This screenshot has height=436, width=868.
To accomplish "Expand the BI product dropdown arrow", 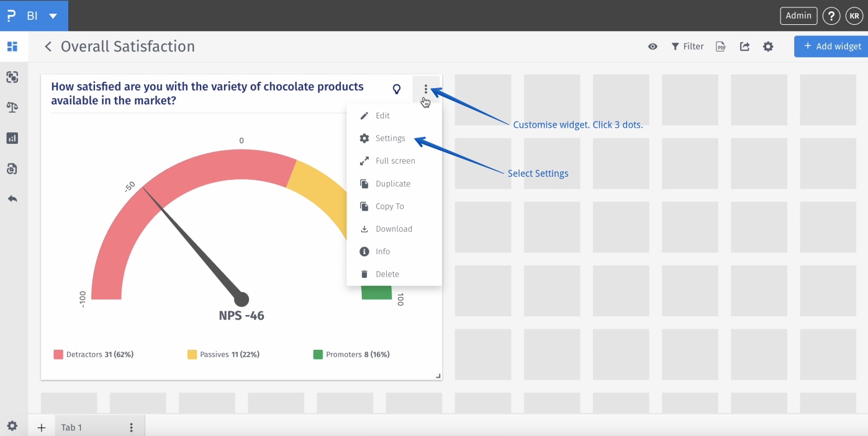I will click(x=53, y=16).
